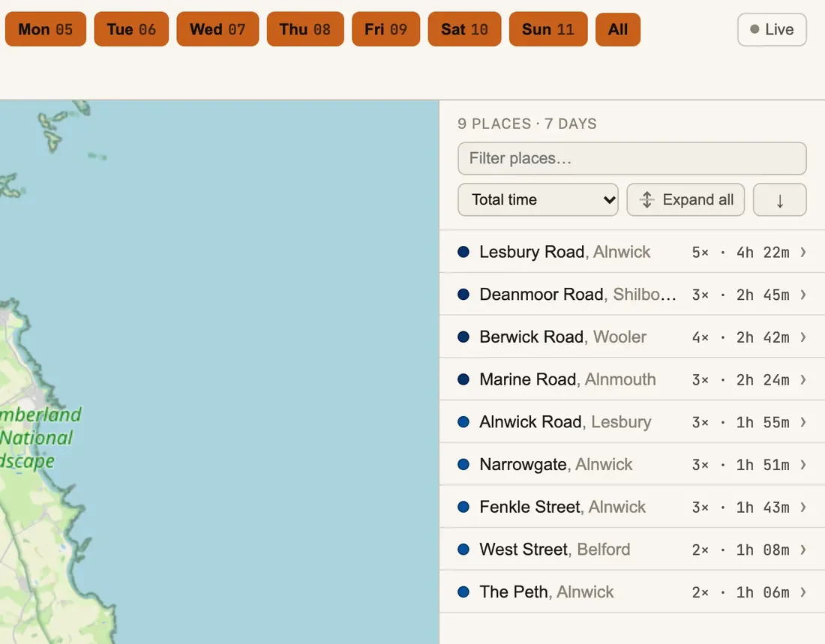Image resolution: width=825 pixels, height=644 pixels.
Task: Expand the Lesbury Road chevron
Action: (803, 252)
